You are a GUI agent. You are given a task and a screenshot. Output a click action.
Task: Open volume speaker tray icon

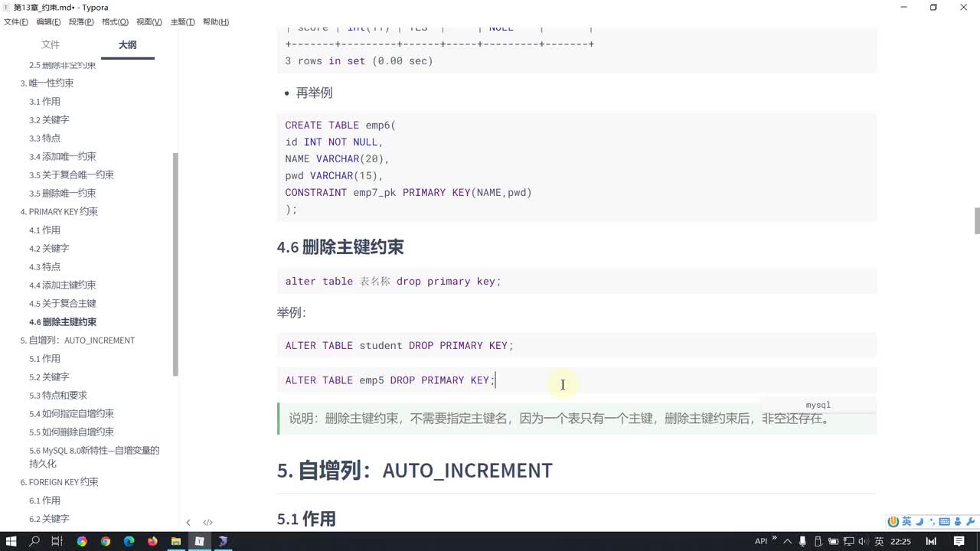(x=862, y=541)
